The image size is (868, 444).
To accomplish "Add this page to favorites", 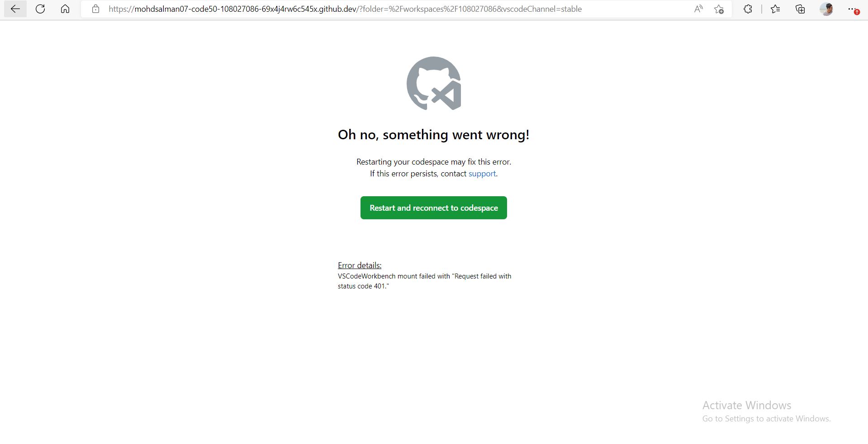I will (719, 9).
